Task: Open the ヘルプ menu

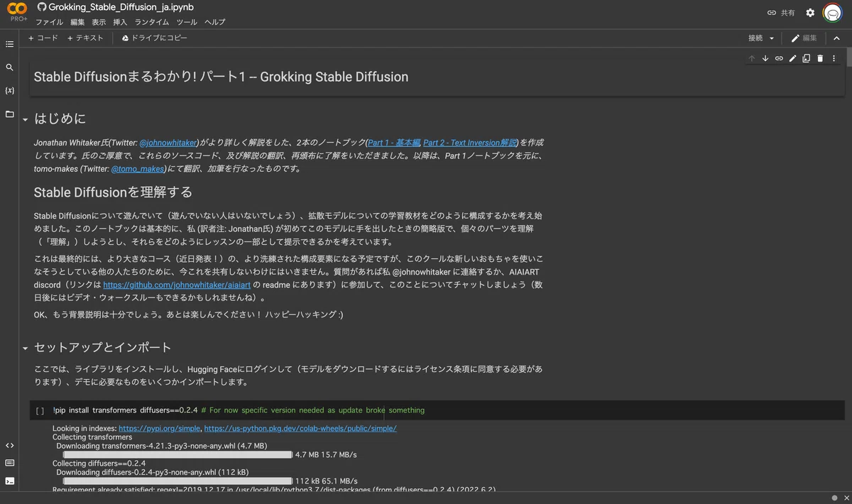Action: tap(214, 22)
